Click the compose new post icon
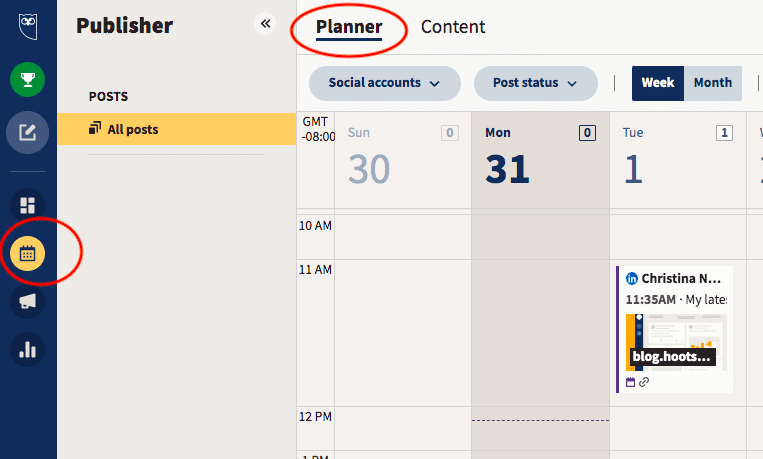 pyautogui.click(x=28, y=132)
